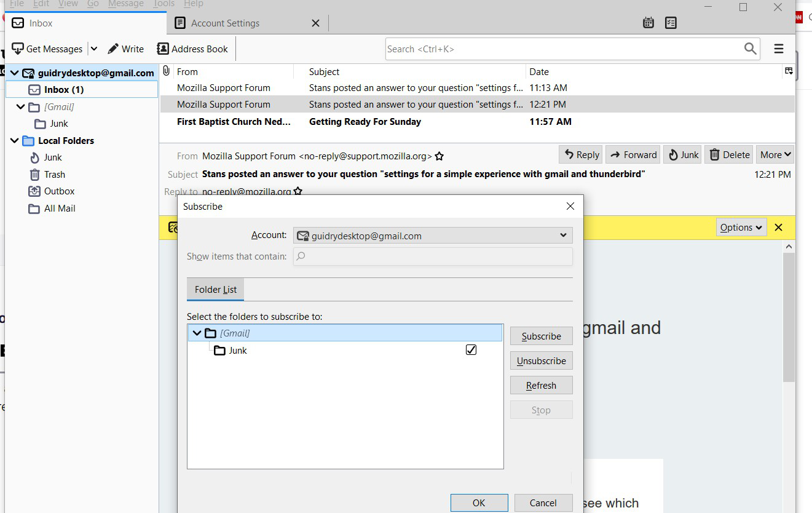Collapse the Local Folders tree
Screen dimensions: 812x513
point(15,140)
